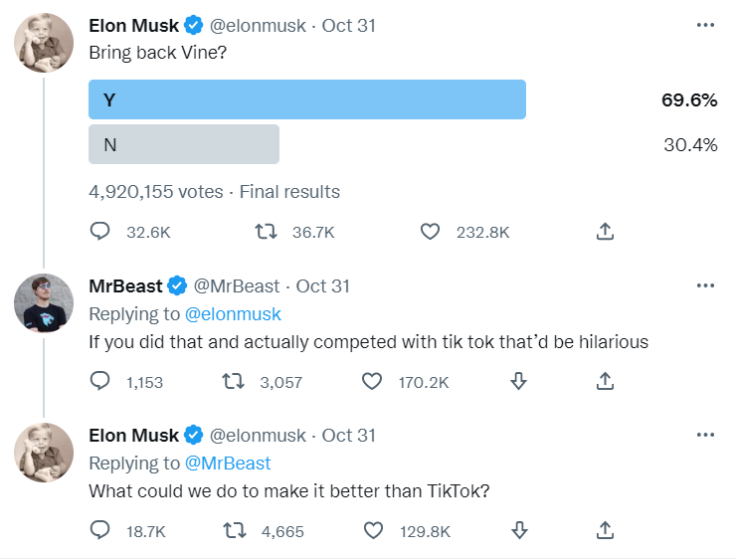
Task: Open more options on Elon's last tweet
Action: tap(705, 435)
